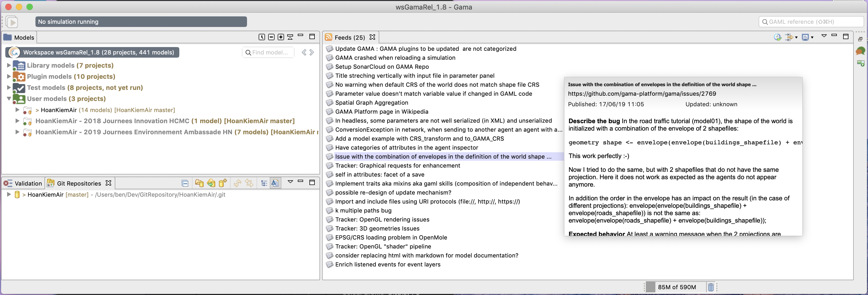Screen dimensions: 868x295
Task: Click the clock icon in Models toolbar
Action: pyautogui.click(x=262, y=37)
